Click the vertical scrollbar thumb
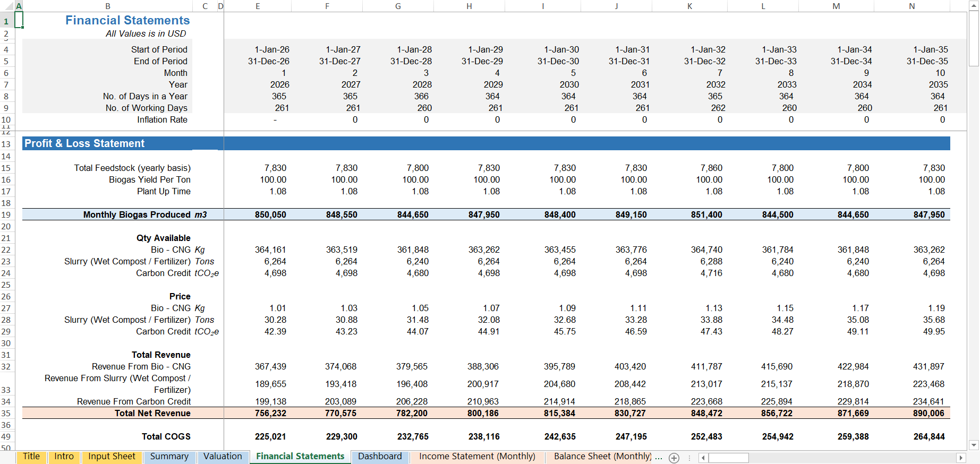This screenshot has width=980, height=464. tap(974, 38)
